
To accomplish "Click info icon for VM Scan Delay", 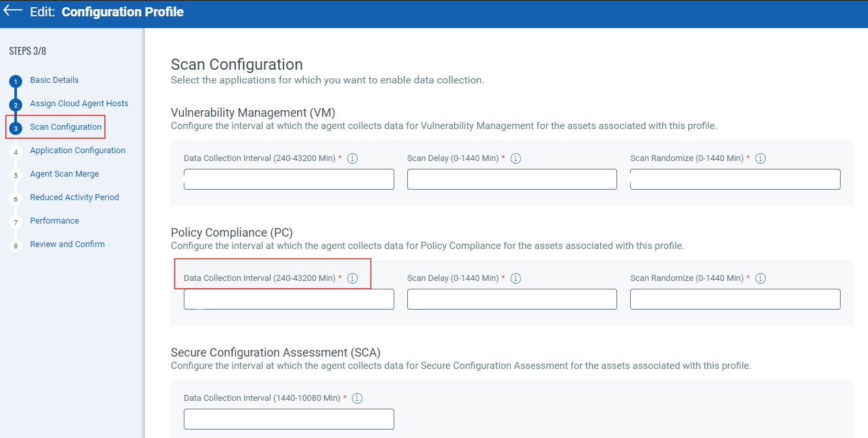I will click(x=515, y=158).
